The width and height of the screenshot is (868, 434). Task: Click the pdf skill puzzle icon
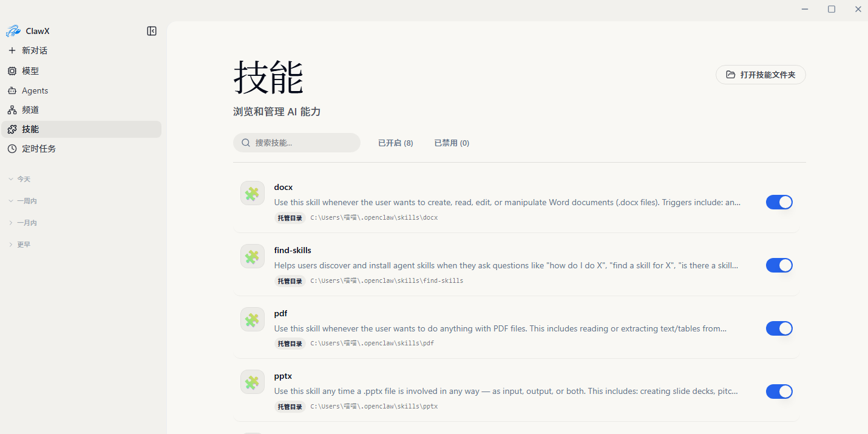253,319
